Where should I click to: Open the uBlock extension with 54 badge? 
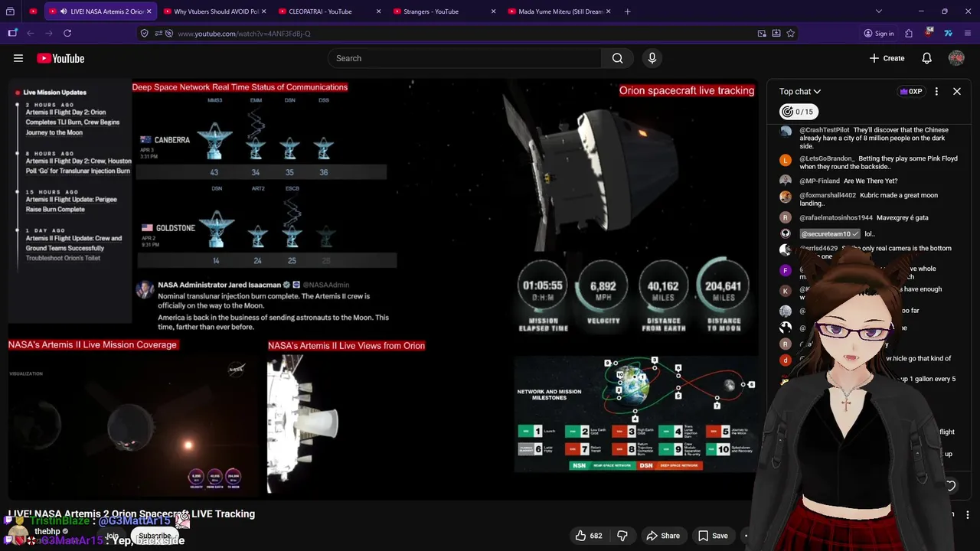929,33
